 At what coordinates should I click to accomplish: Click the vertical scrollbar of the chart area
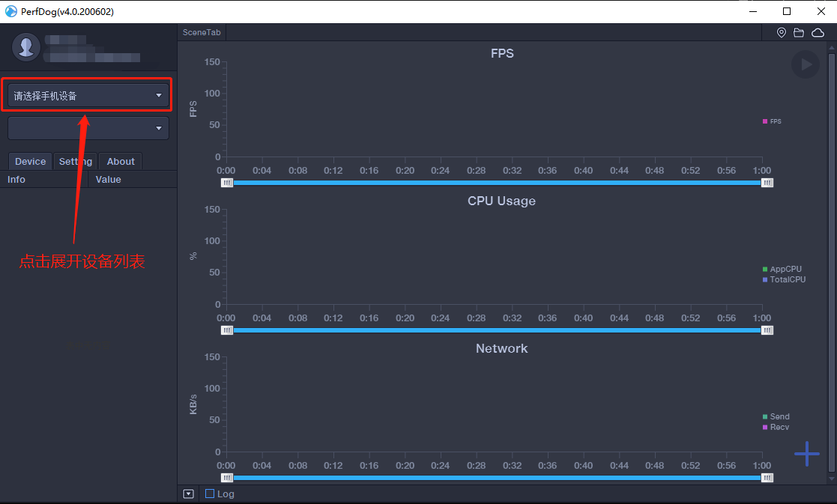pos(832,261)
